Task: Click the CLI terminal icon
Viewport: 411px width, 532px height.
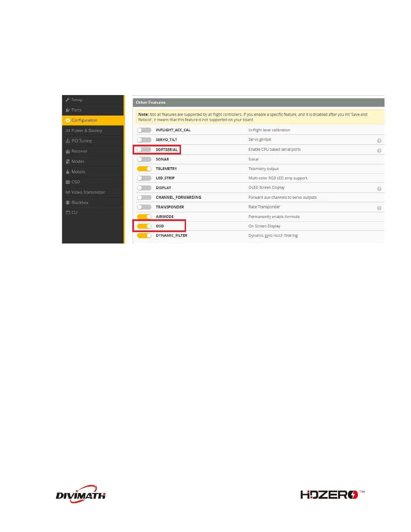Action: (x=68, y=213)
